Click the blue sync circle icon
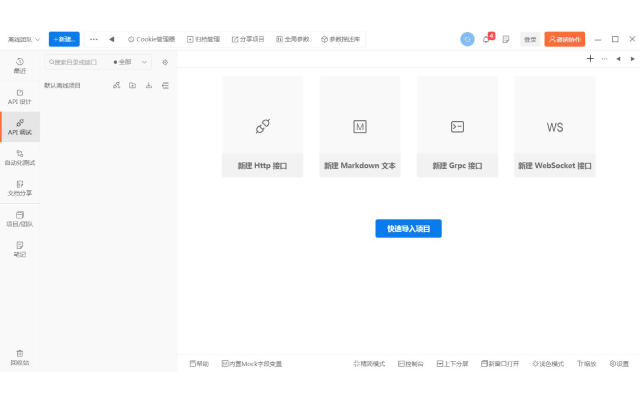The height and width of the screenshot is (400, 640). click(x=467, y=39)
